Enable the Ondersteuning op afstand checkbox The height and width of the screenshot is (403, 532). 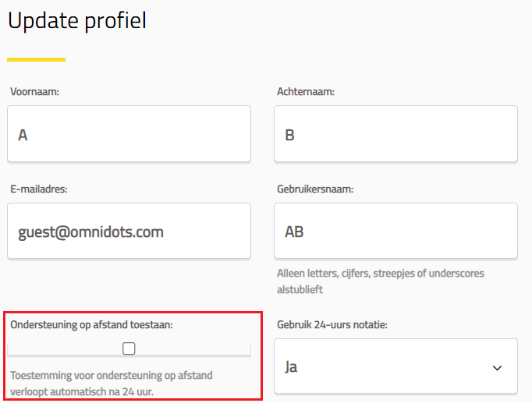[129, 348]
